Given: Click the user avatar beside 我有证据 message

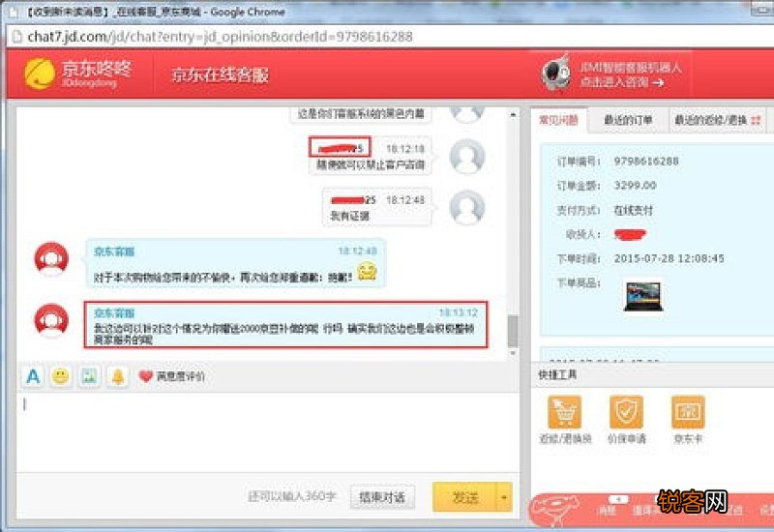Looking at the screenshot, I should tap(467, 208).
